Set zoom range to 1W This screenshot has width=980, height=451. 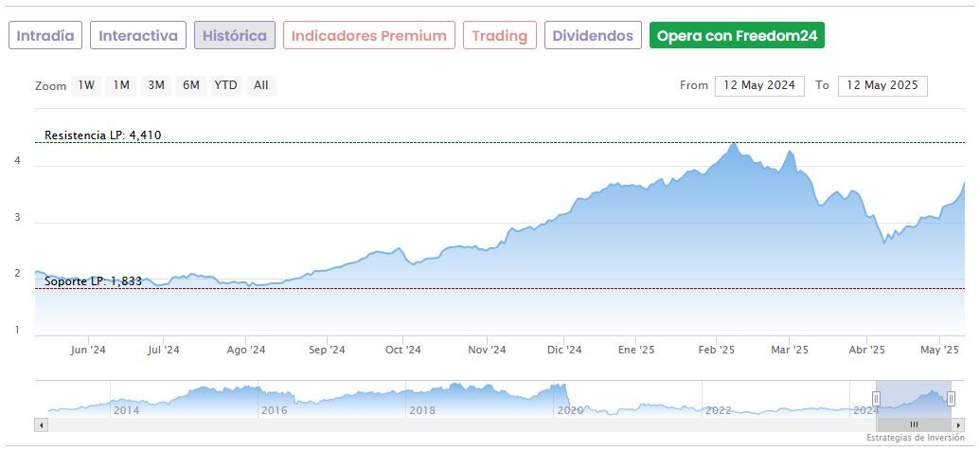87,85
